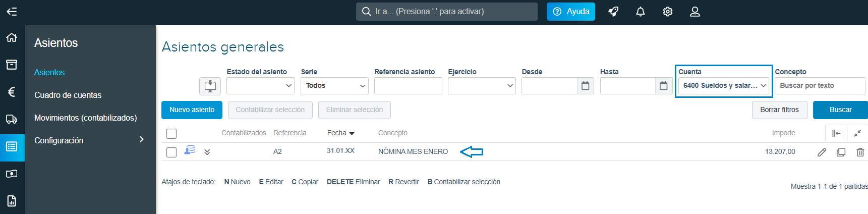Click the copy icon on the A2 row
This screenshot has height=214, width=868.
click(x=841, y=152)
